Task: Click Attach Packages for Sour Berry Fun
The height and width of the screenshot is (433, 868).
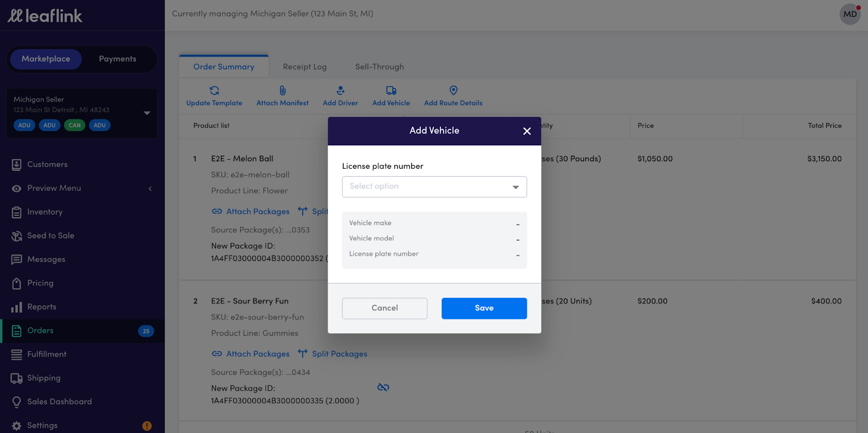Action: [x=258, y=354]
